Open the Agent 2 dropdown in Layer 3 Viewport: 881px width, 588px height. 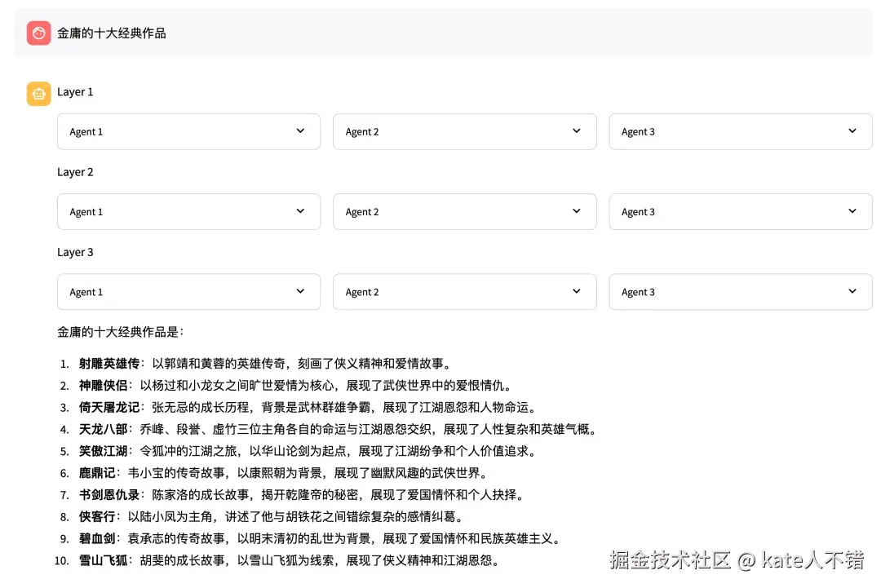464,291
